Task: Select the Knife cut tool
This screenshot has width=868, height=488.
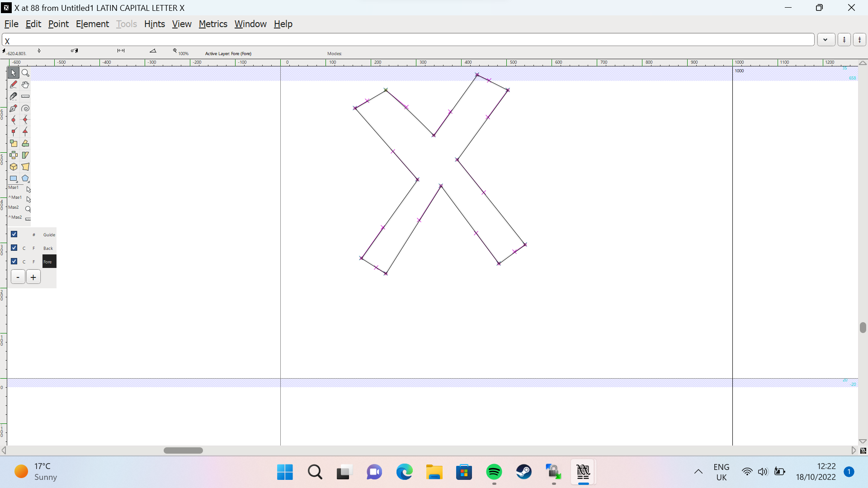Action: pyautogui.click(x=14, y=96)
